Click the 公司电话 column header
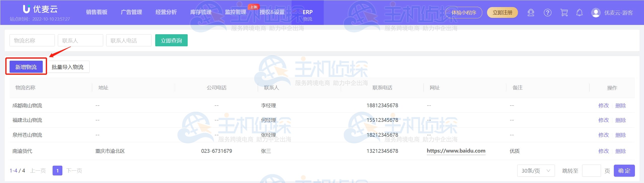The height and width of the screenshot is (183, 644). pyautogui.click(x=217, y=88)
